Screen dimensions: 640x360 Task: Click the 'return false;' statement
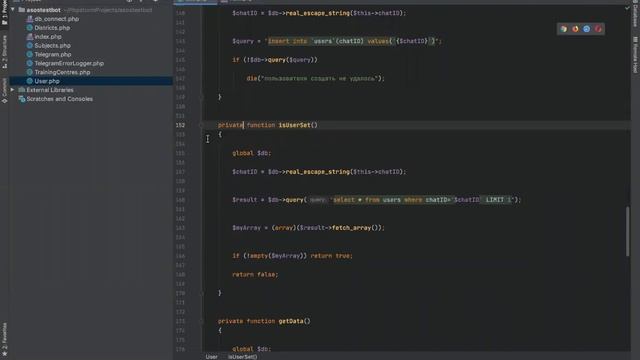tap(255, 275)
